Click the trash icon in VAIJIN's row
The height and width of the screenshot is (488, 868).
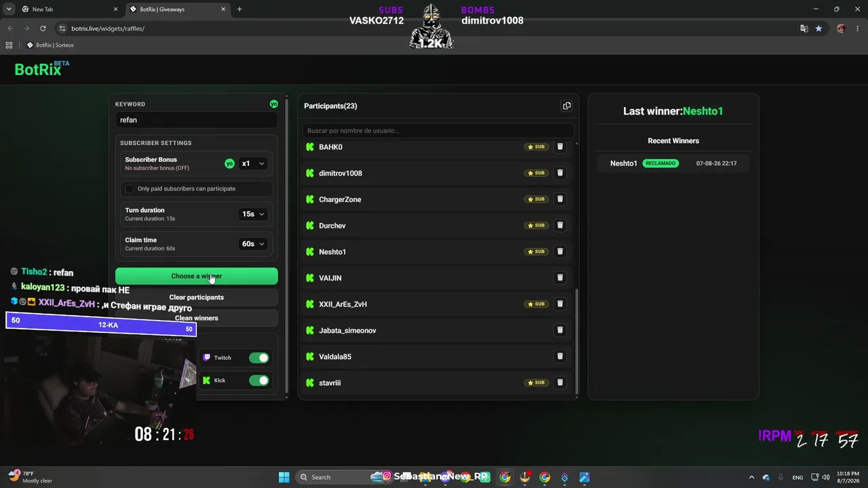pos(560,277)
